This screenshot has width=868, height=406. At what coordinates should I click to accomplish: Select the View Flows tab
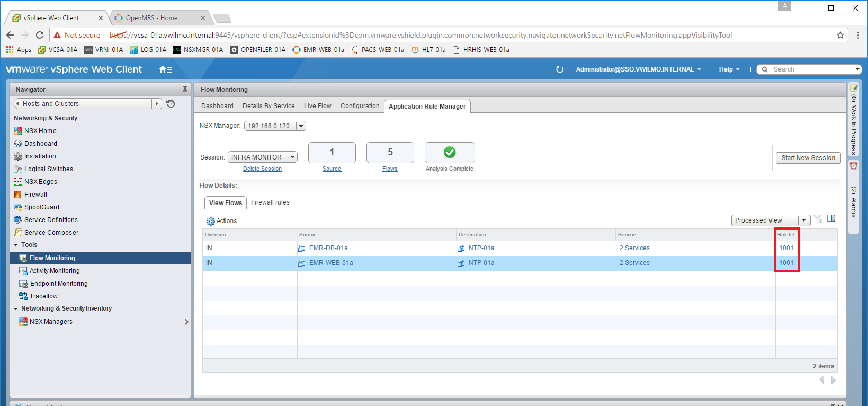[226, 203]
